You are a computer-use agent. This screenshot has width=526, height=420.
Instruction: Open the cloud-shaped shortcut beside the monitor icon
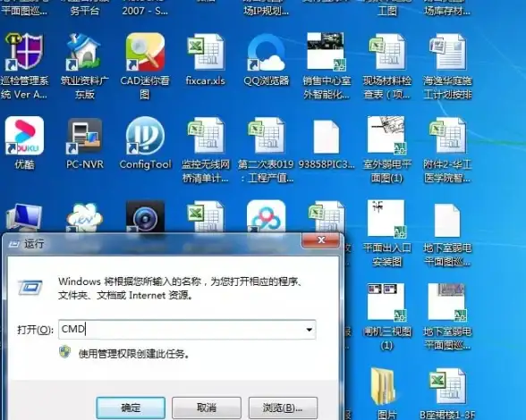pyautogui.click(x=84, y=217)
